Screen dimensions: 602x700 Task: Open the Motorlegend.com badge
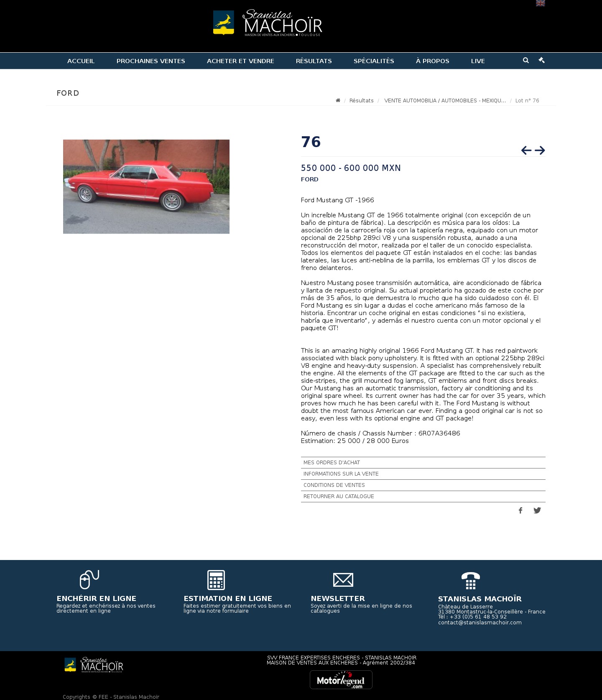[x=341, y=680]
